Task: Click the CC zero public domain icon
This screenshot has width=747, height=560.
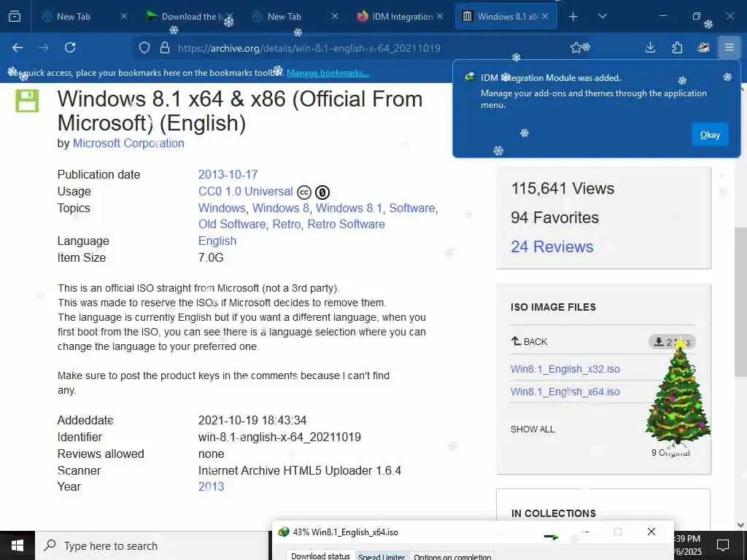Action: (x=322, y=192)
